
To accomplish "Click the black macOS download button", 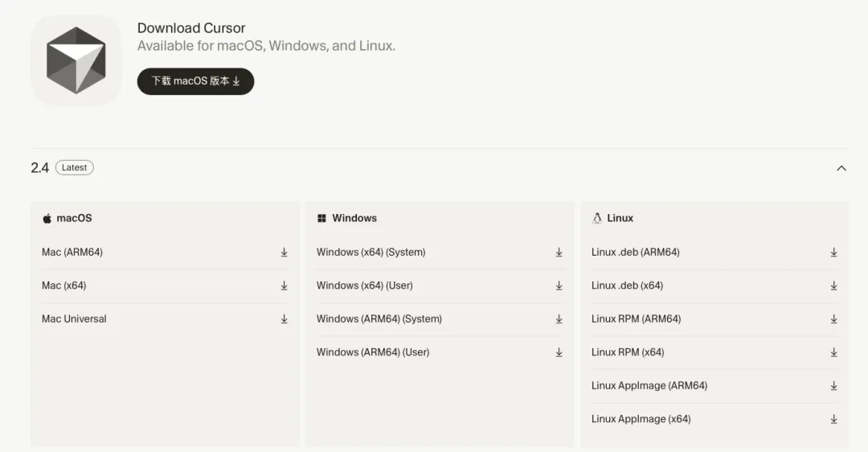I will coord(195,81).
